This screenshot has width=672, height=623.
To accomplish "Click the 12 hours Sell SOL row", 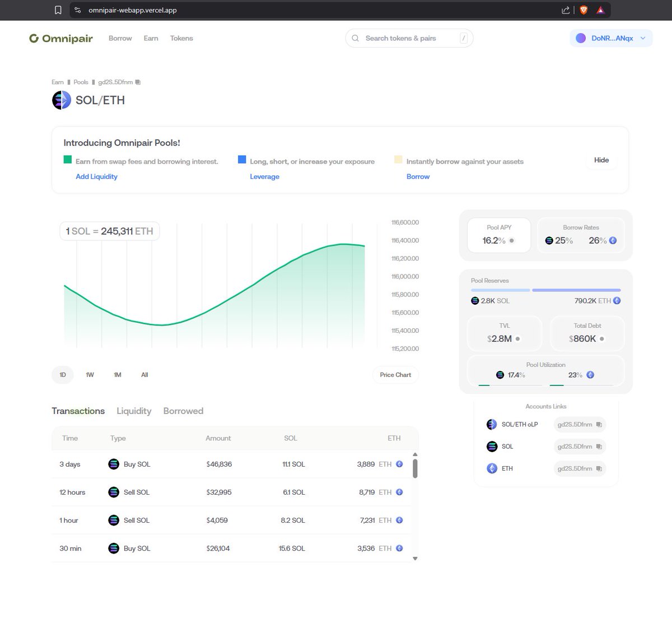I will click(x=231, y=492).
